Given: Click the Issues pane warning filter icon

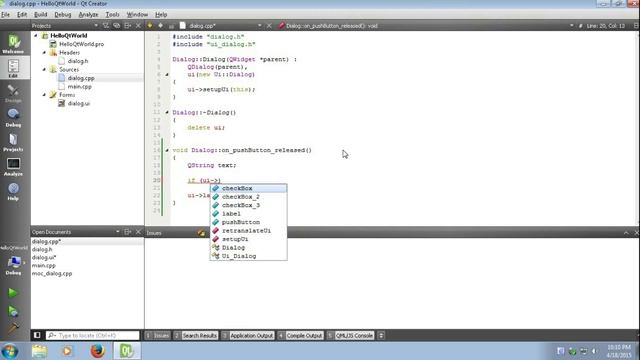Looking at the screenshot, I should coord(201,233).
